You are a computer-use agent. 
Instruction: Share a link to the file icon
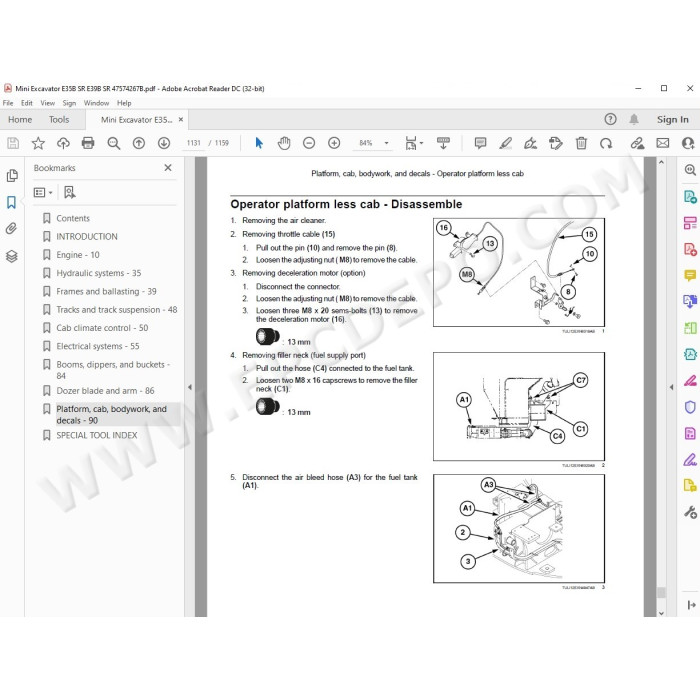(638, 143)
